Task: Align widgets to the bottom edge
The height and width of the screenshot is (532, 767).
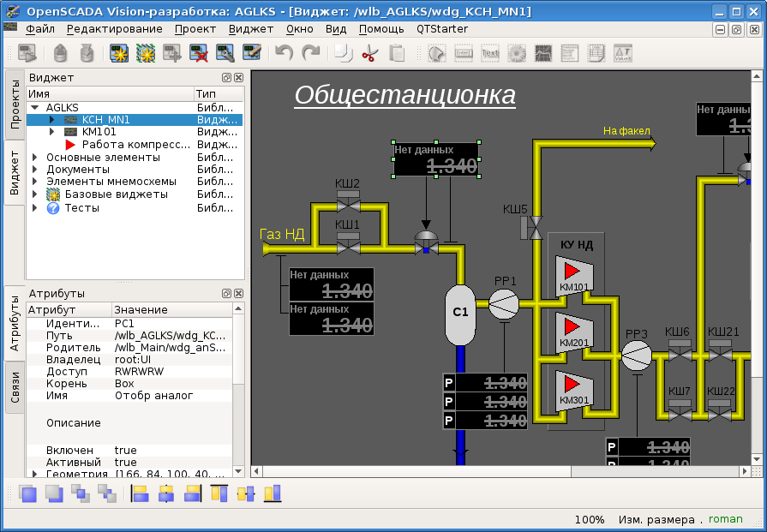Action: [x=273, y=493]
